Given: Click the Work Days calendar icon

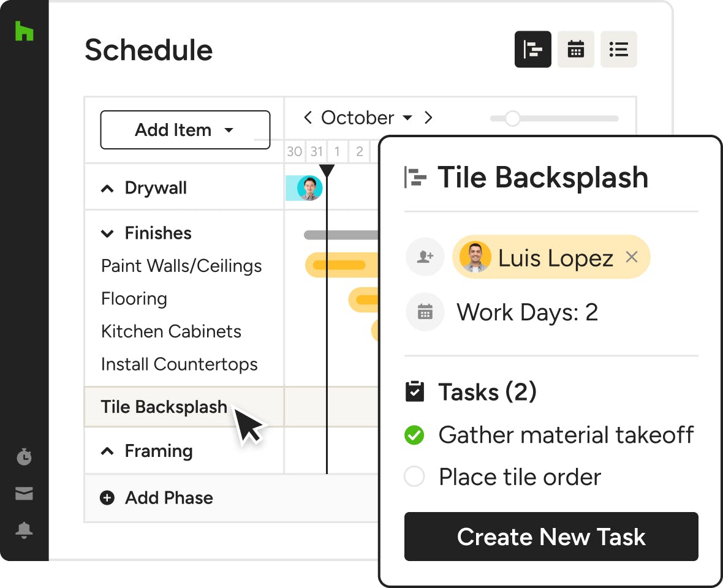Looking at the screenshot, I should click(x=425, y=312).
